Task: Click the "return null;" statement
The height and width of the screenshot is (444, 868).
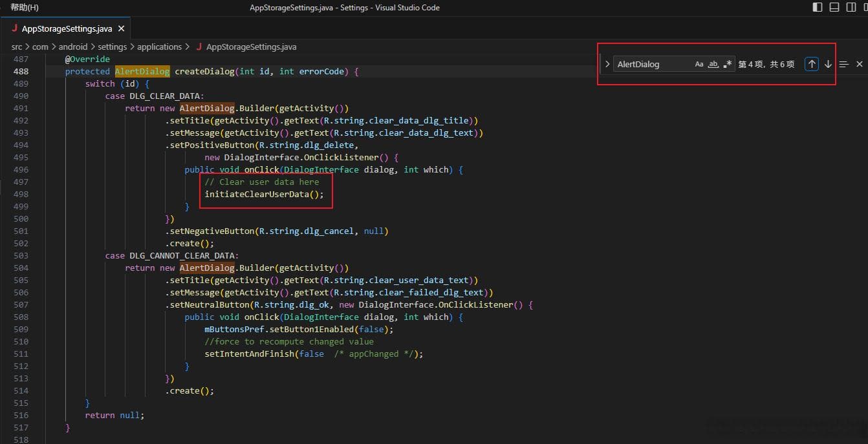Action: [115, 415]
